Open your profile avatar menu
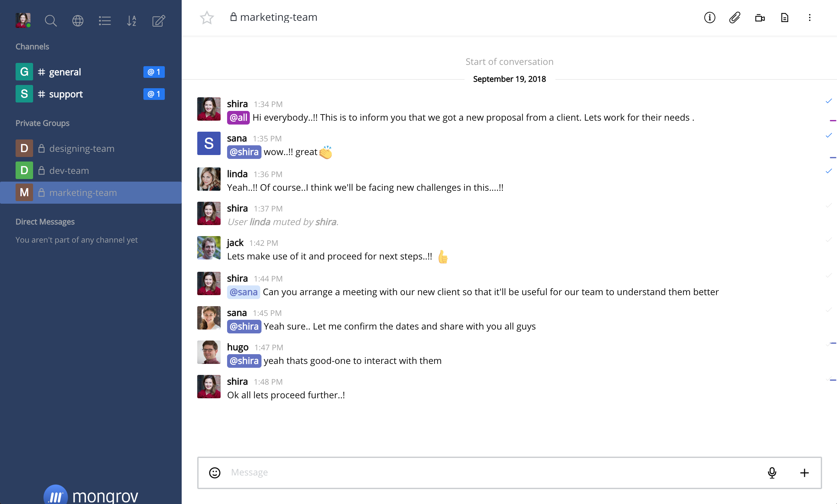837x504 pixels. tap(23, 20)
